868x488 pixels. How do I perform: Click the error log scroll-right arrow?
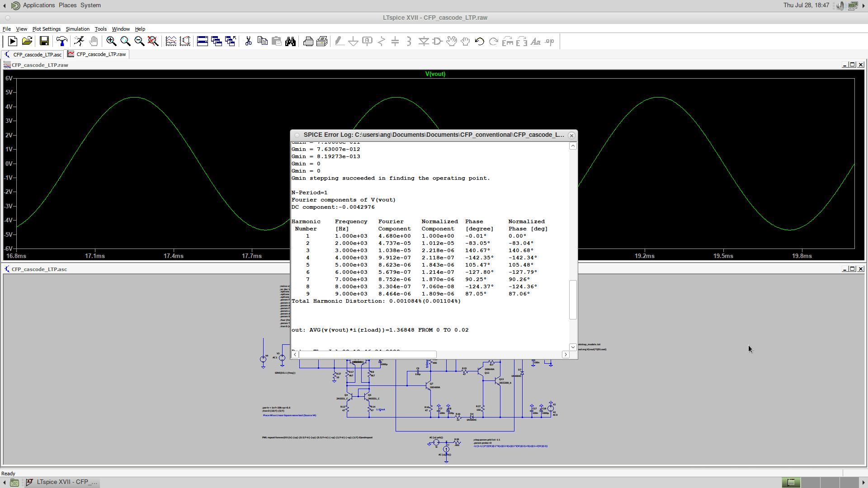click(x=566, y=355)
